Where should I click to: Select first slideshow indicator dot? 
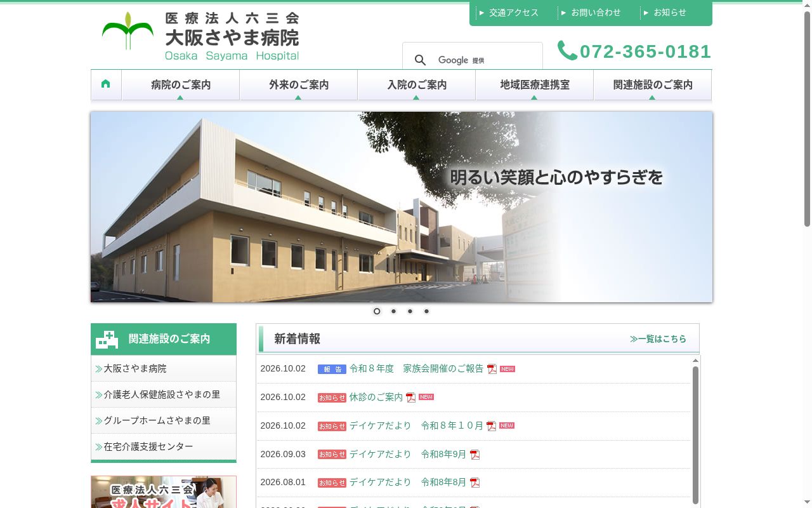tap(377, 311)
